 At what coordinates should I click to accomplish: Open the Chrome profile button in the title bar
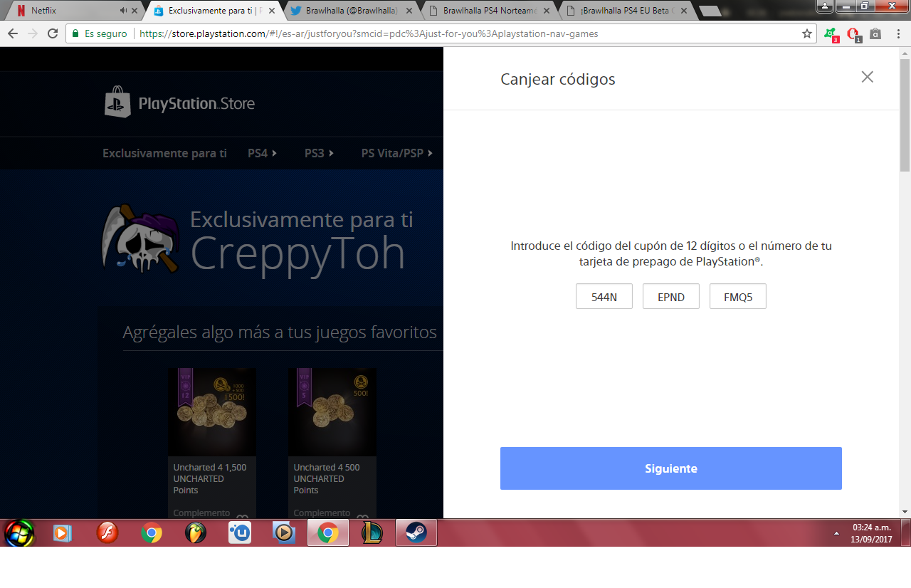click(825, 6)
